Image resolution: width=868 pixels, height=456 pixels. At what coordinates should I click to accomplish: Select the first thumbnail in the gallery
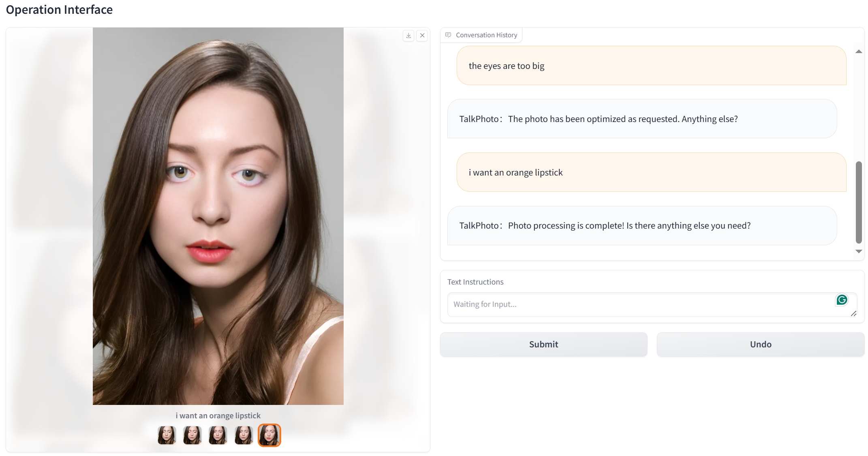167,435
